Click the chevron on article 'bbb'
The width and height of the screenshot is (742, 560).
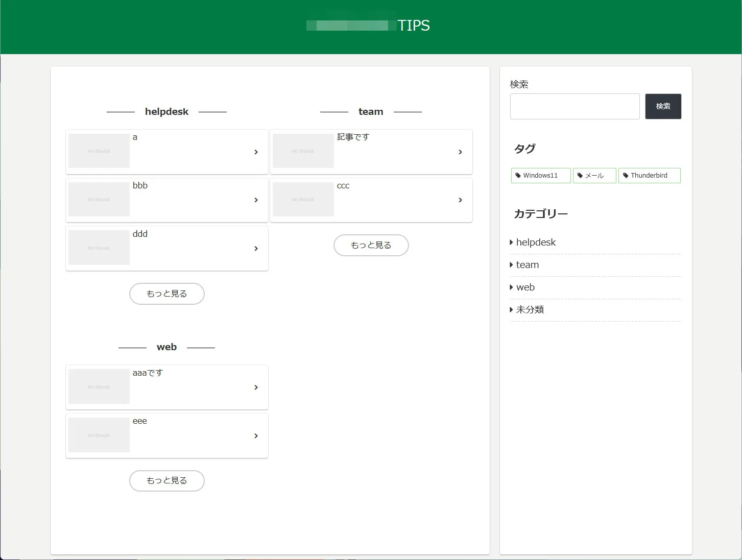pyautogui.click(x=256, y=200)
